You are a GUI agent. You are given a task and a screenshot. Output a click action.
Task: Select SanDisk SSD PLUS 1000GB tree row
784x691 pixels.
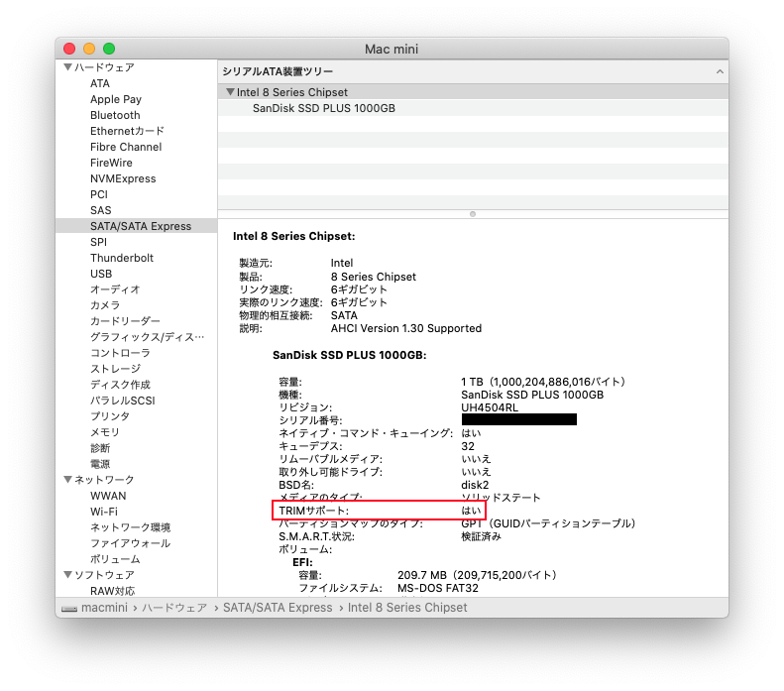pyautogui.click(x=473, y=108)
